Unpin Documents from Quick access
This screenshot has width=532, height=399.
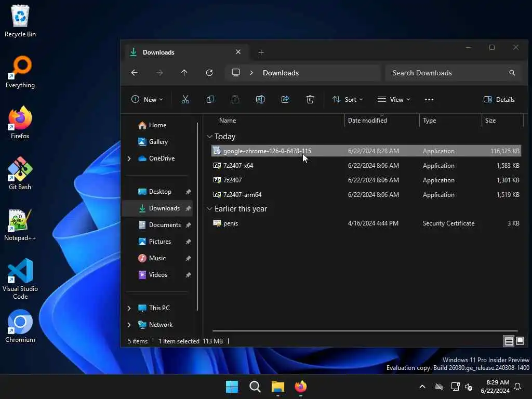coord(188,225)
